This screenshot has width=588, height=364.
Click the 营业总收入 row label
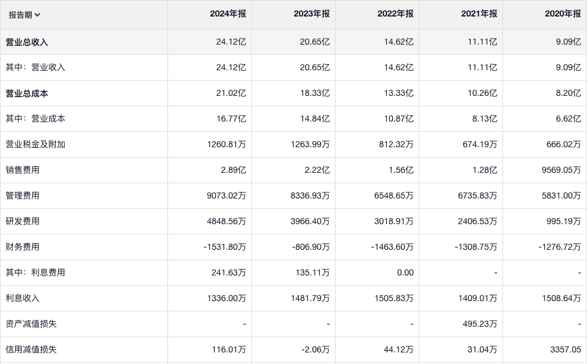pyautogui.click(x=27, y=42)
